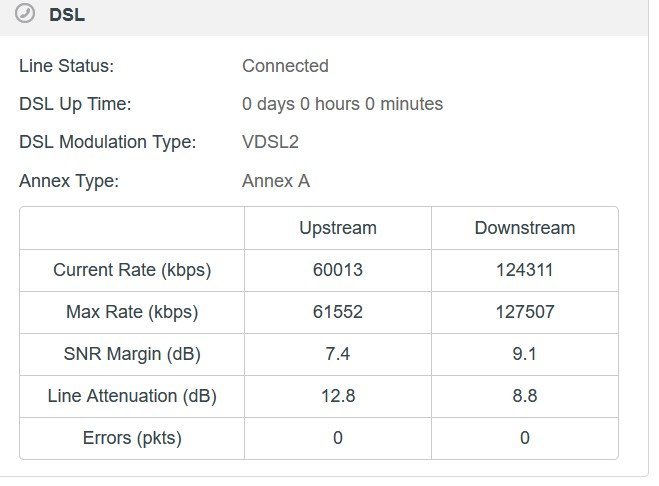Select upstream SNR margin 7.4 value

coord(338,354)
